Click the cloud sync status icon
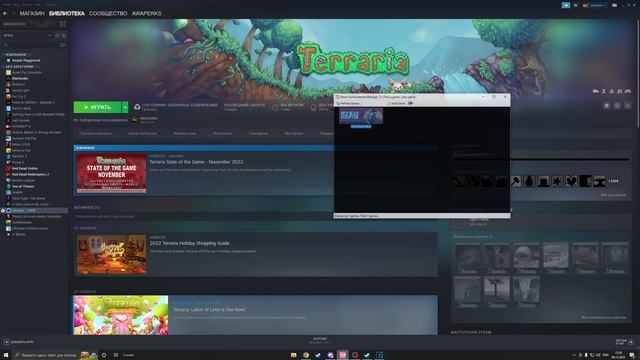 pyautogui.click(x=137, y=107)
